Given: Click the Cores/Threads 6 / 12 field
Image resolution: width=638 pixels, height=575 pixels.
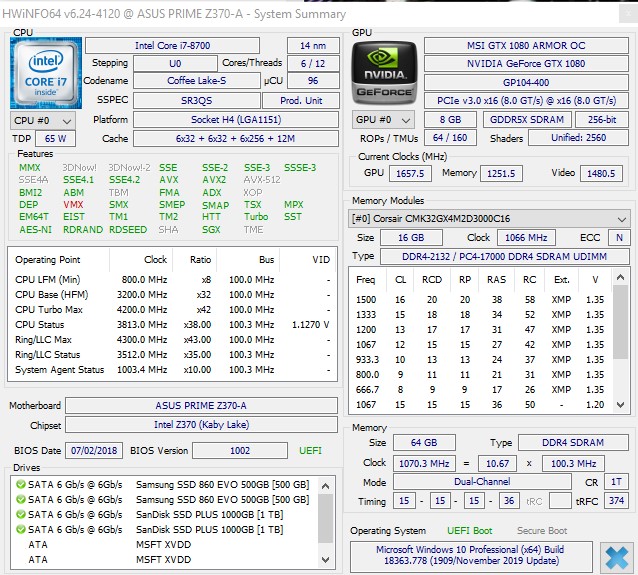Looking at the screenshot, I should (x=313, y=63).
